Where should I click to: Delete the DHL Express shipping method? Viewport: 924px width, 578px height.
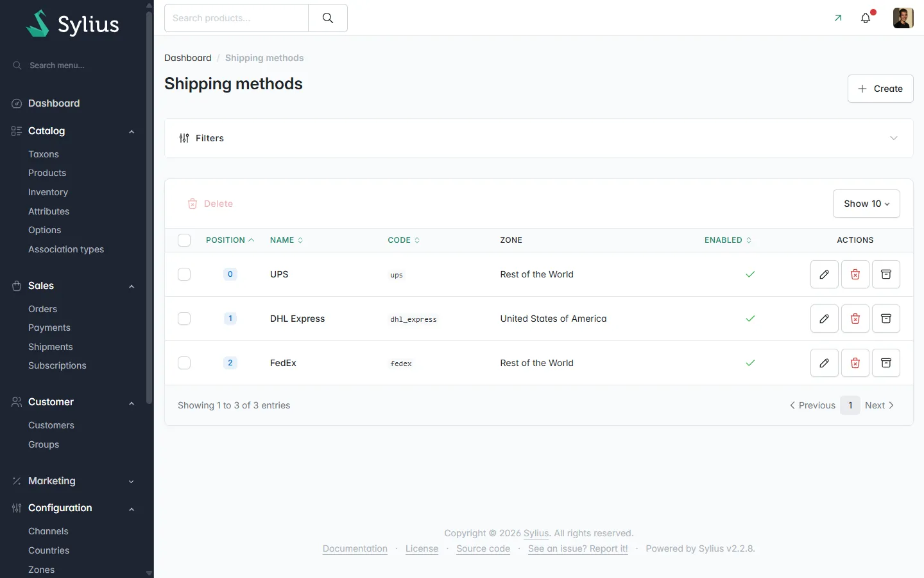tap(855, 319)
